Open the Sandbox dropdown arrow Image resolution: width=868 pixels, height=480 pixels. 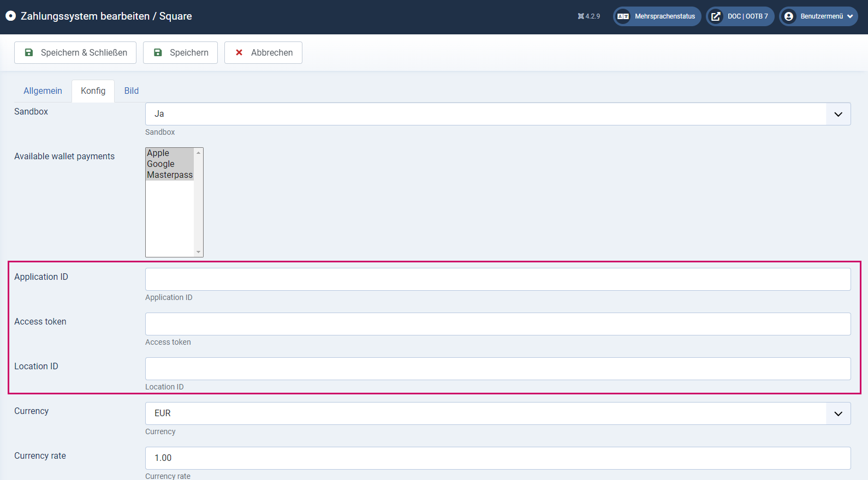839,114
